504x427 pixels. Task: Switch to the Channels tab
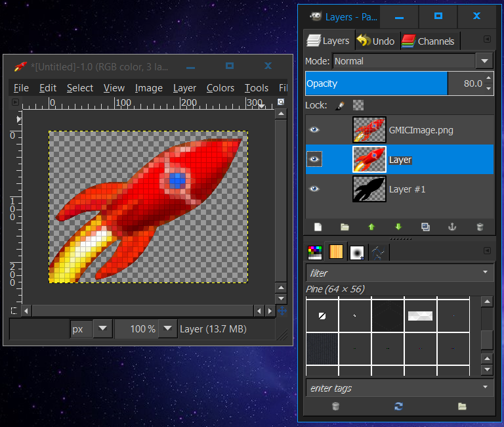tap(429, 41)
